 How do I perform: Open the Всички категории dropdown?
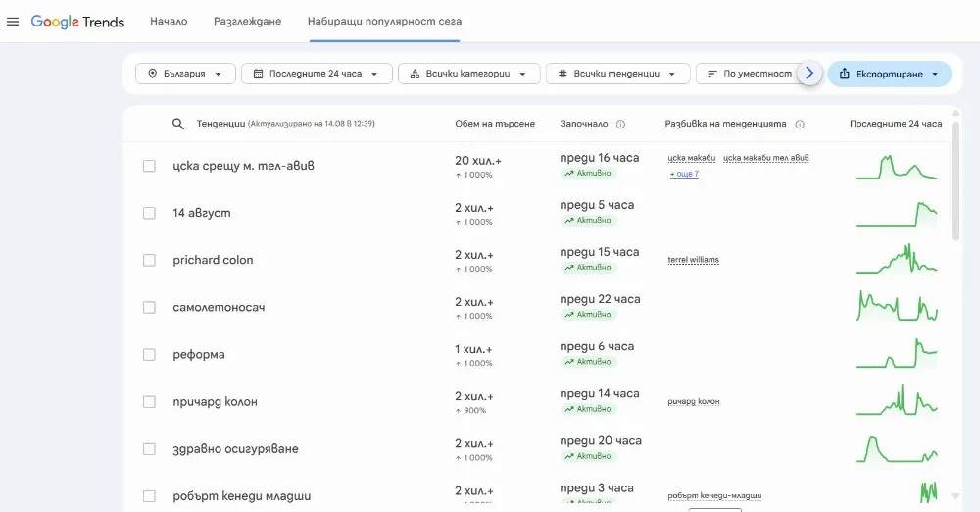click(x=468, y=74)
